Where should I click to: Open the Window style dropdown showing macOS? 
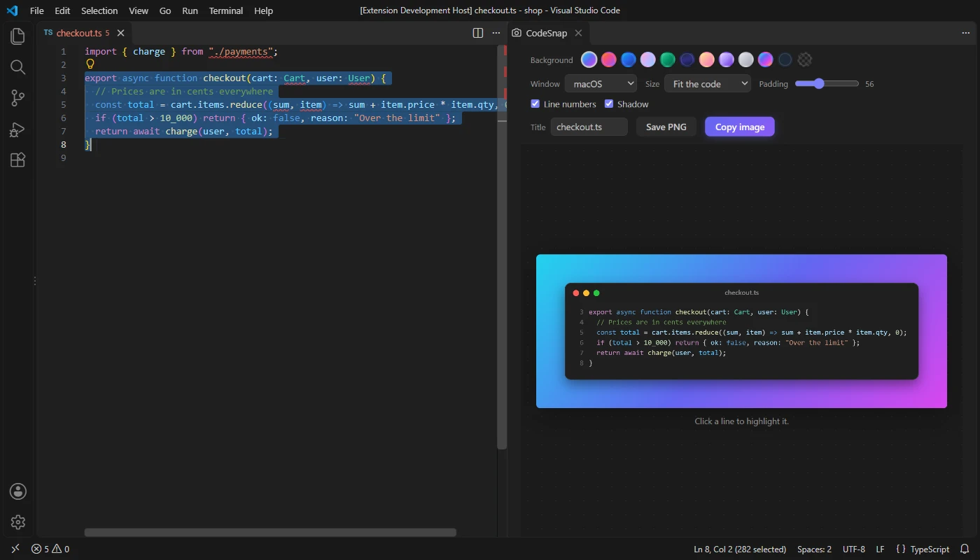[x=601, y=84]
